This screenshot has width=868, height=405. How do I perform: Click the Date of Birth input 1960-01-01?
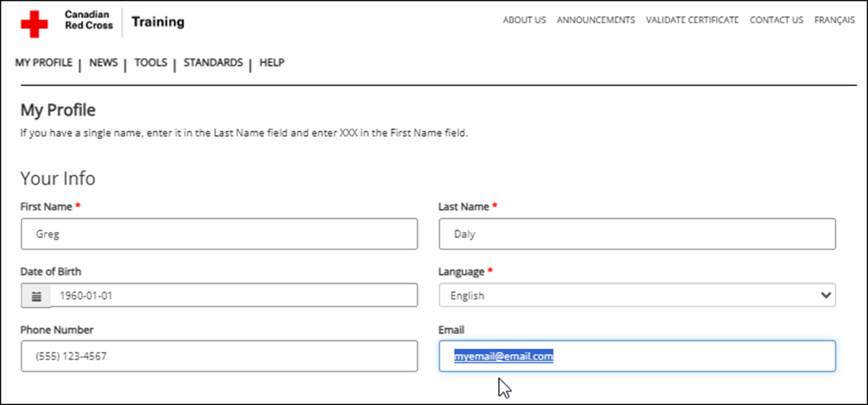tap(234, 296)
